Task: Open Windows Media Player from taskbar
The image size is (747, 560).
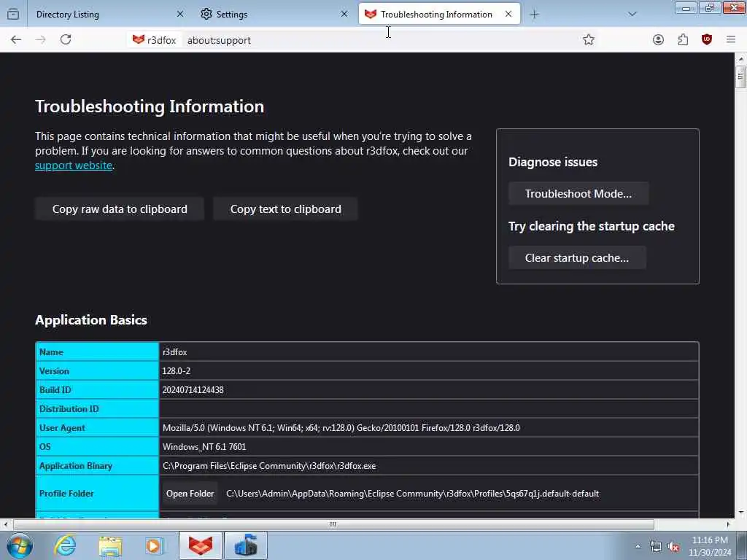Action: pyautogui.click(x=155, y=545)
